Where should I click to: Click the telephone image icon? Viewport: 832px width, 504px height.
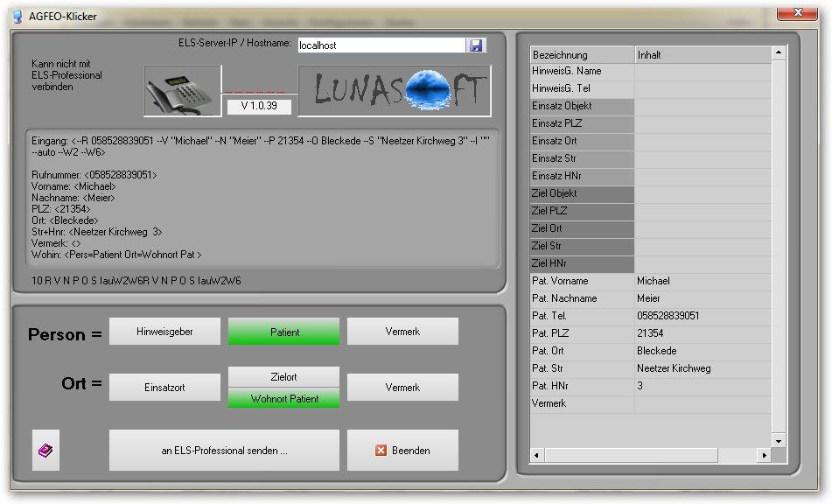(182, 90)
